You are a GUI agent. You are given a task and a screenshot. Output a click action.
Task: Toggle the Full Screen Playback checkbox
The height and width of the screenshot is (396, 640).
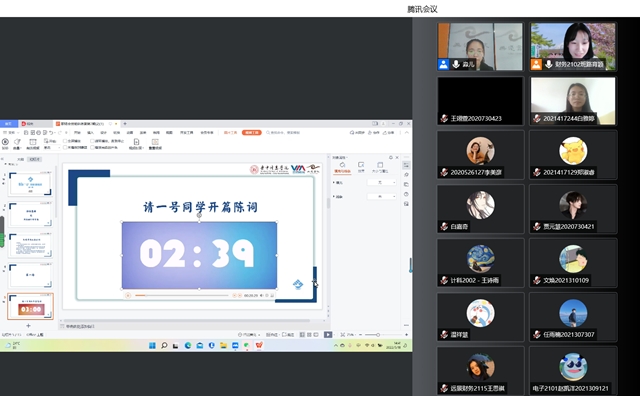pyautogui.click(x=65, y=141)
